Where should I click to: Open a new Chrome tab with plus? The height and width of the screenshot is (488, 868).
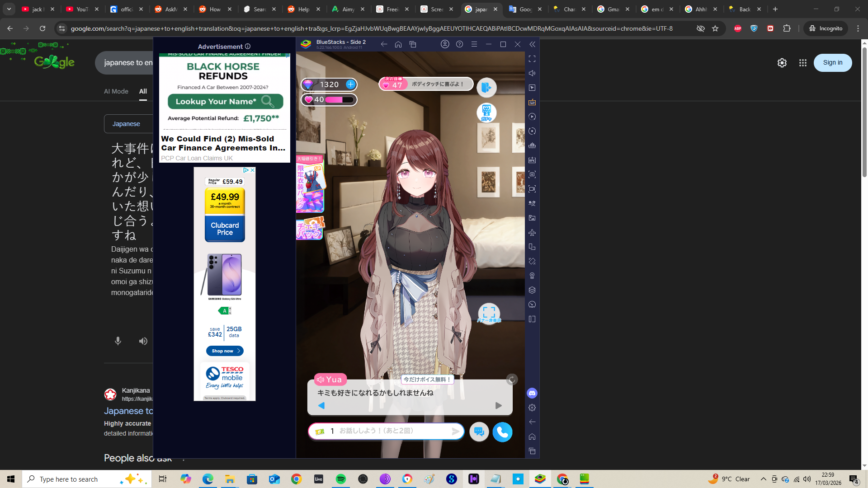pyautogui.click(x=775, y=9)
